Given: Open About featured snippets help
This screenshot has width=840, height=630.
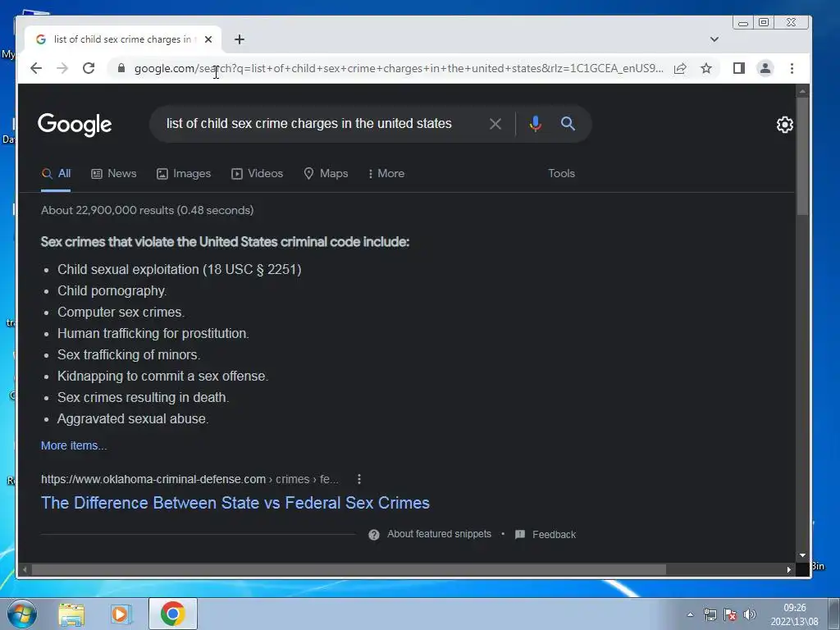Looking at the screenshot, I should tap(430, 534).
